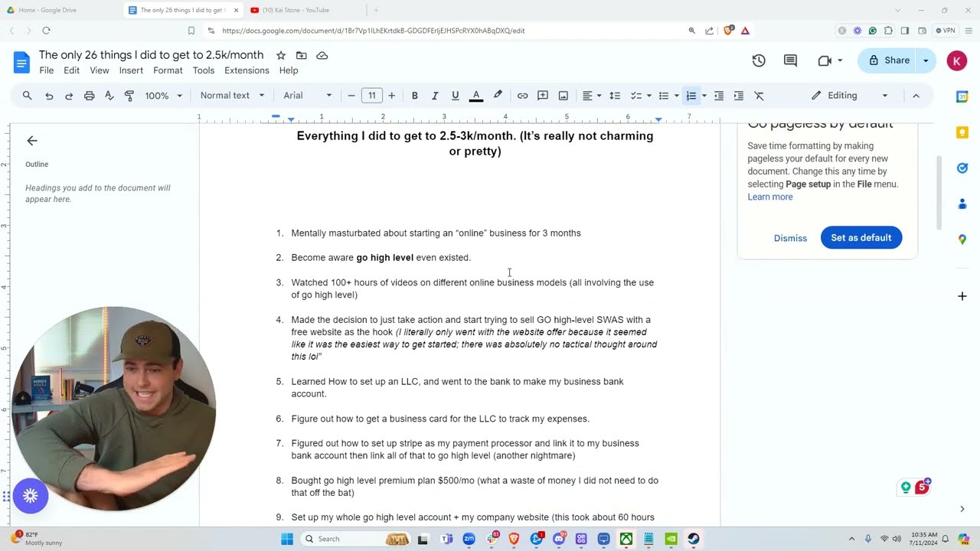Star the document
Screen dimensions: 980x551
click(281, 55)
